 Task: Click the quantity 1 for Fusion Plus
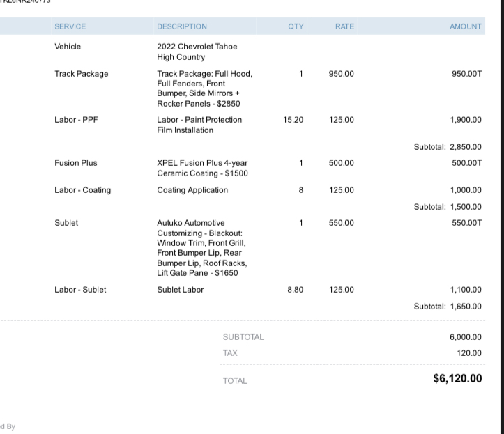point(301,163)
